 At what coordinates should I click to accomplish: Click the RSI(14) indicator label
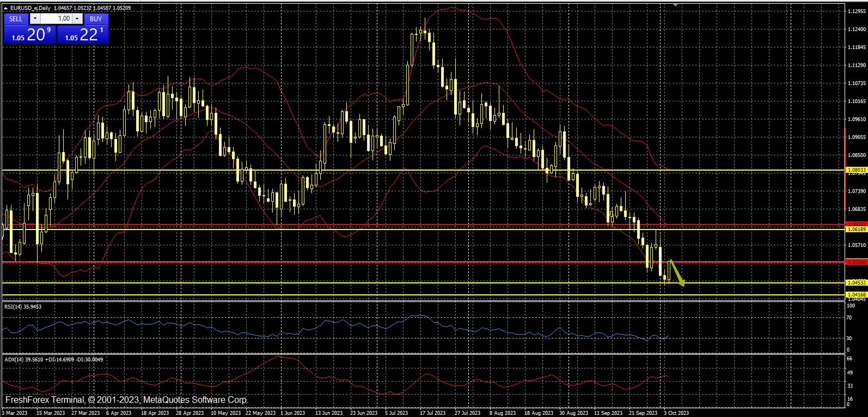pyautogui.click(x=23, y=307)
